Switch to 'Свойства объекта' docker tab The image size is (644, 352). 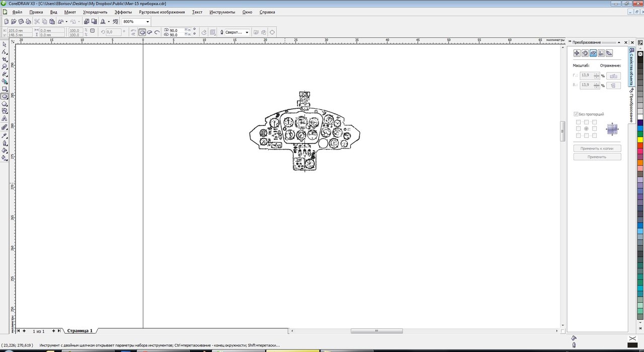[631, 66]
